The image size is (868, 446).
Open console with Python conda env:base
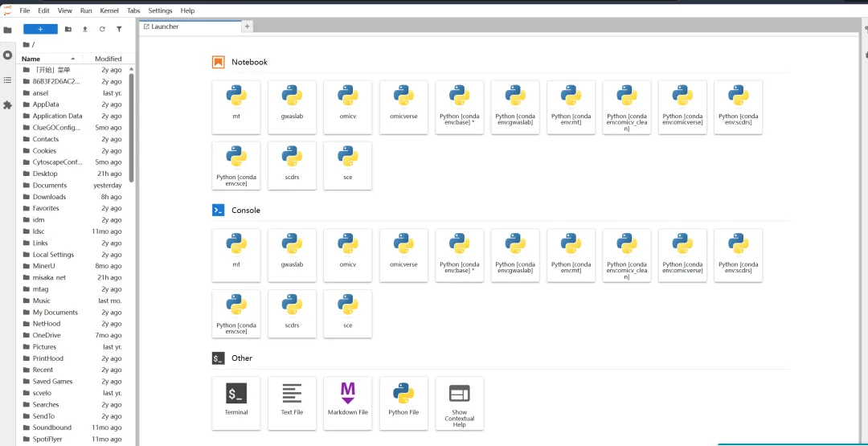[x=460, y=256]
